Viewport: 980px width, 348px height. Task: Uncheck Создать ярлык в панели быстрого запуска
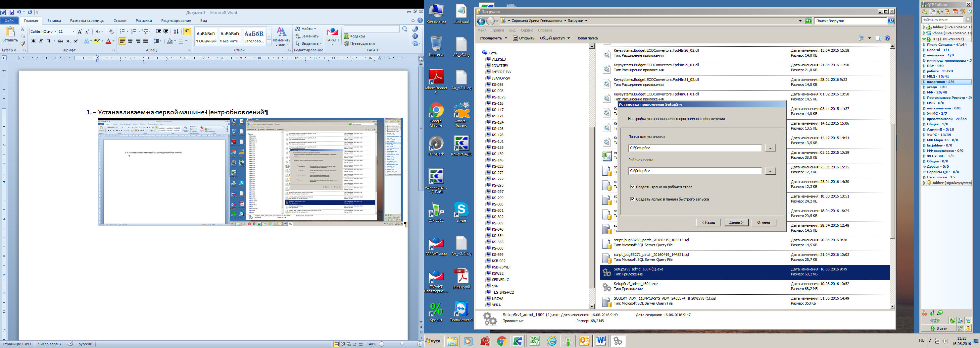point(633,199)
